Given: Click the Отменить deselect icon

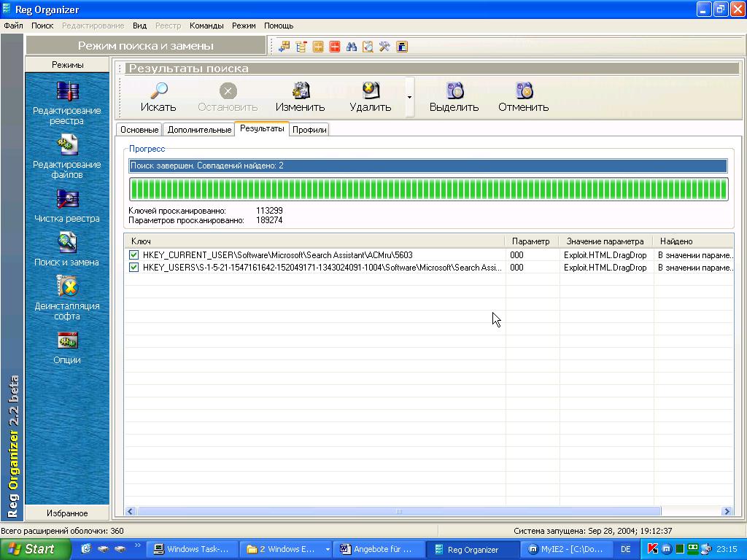Looking at the screenshot, I should tap(524, 90).
